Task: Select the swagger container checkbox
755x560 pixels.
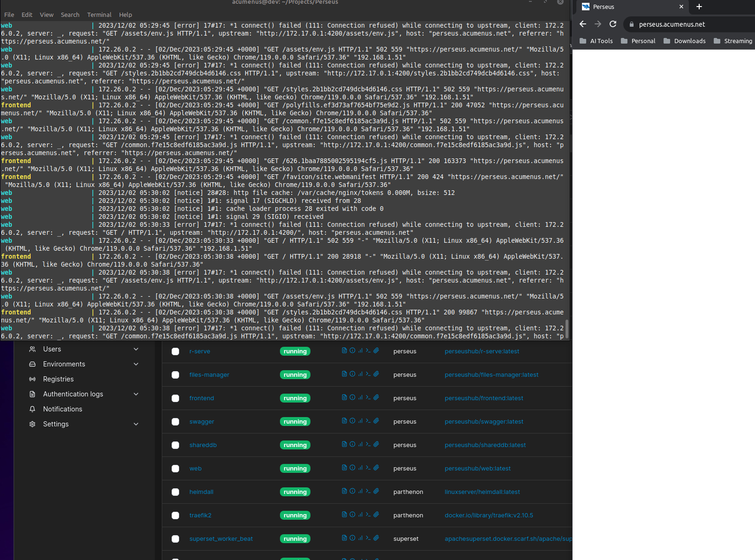Action: 175,422
